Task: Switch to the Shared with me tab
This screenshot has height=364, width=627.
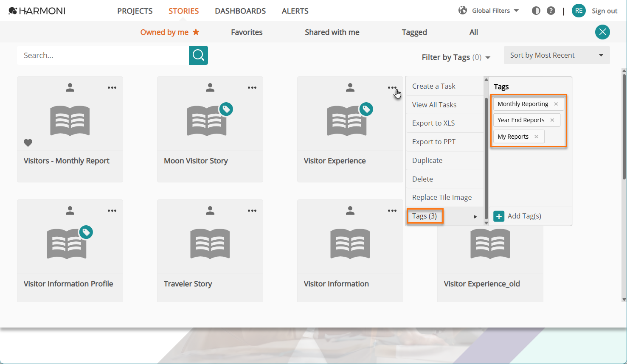Action: [x=332, y=32]
